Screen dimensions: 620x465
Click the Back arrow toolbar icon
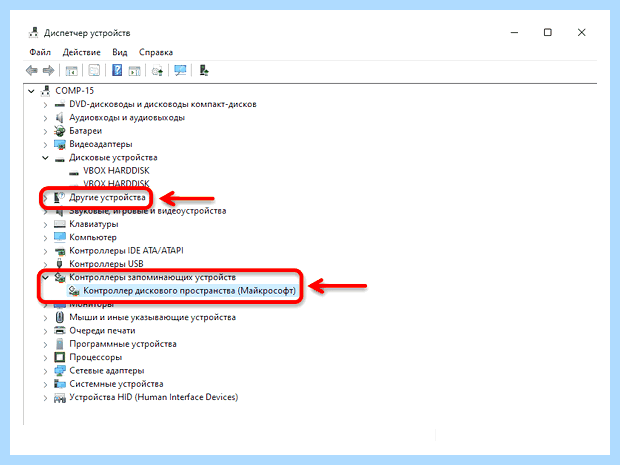[32, 71]
